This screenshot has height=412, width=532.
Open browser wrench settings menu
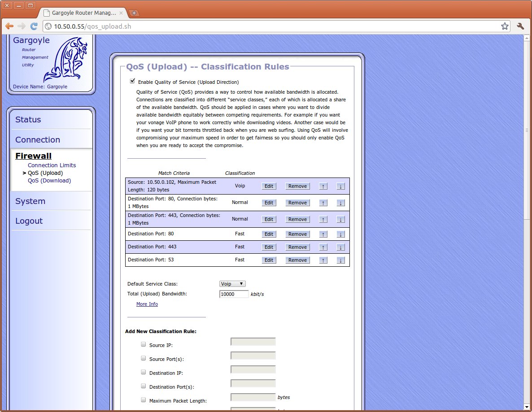coord(520,26)
